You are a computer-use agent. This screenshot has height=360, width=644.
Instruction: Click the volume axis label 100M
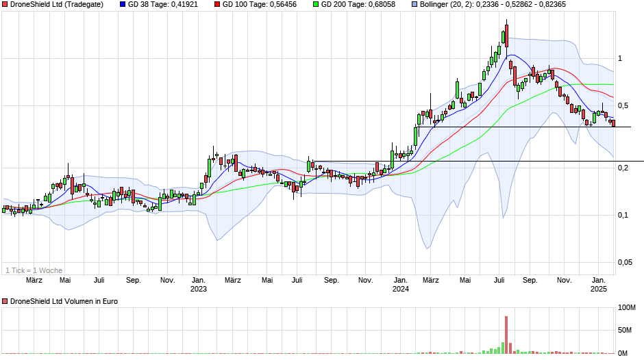(x=627, y=307)
